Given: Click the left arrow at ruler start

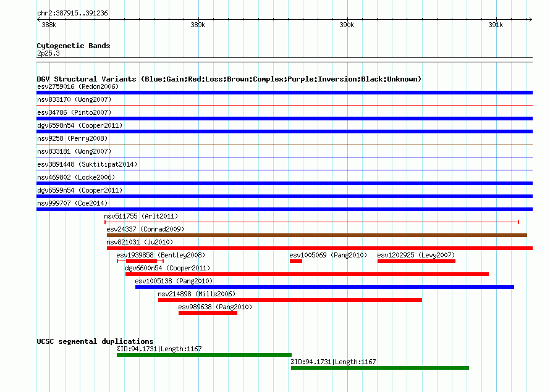Looking at the screenshot, I should [38, 19].
